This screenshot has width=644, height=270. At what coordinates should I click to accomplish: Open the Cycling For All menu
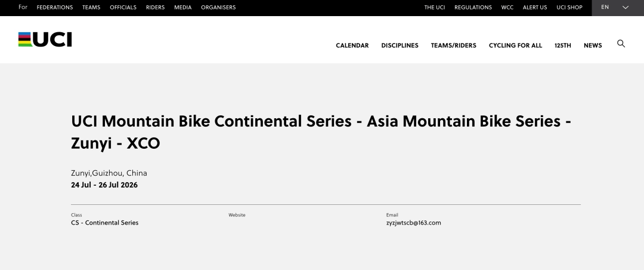tap(515, 45)
